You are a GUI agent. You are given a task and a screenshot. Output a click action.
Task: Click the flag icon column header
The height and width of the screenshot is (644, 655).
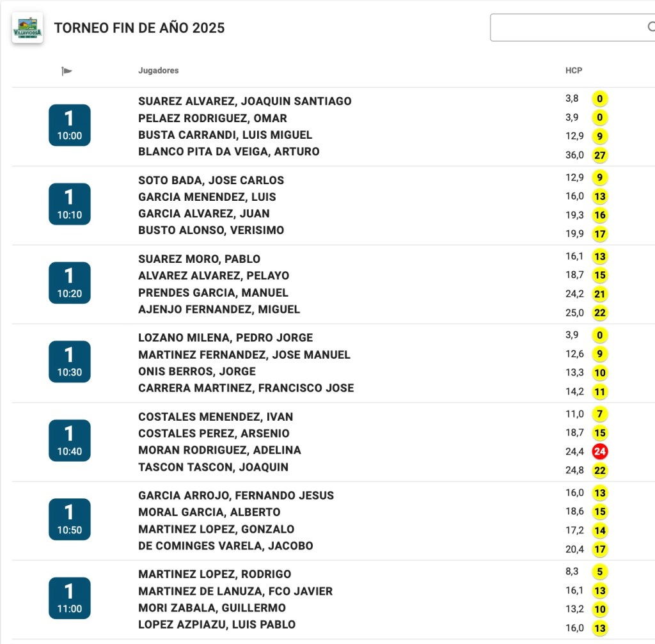click(x=67, y=71)
